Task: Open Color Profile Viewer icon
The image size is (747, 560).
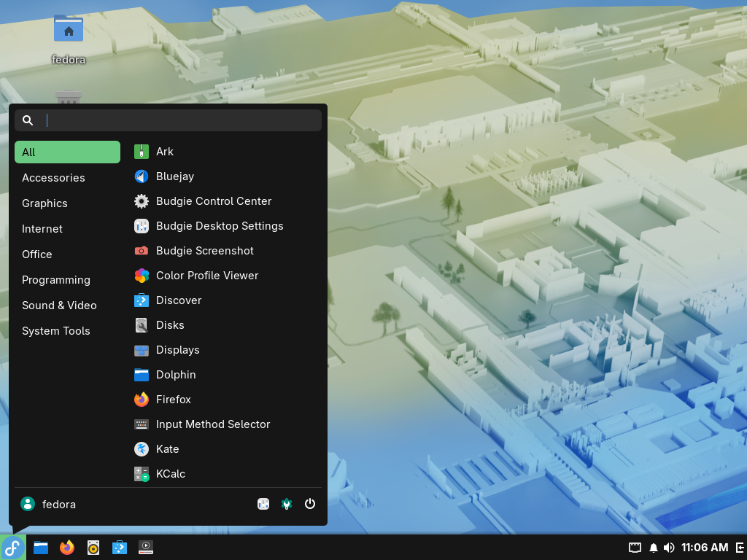Action: click(142, 275)
